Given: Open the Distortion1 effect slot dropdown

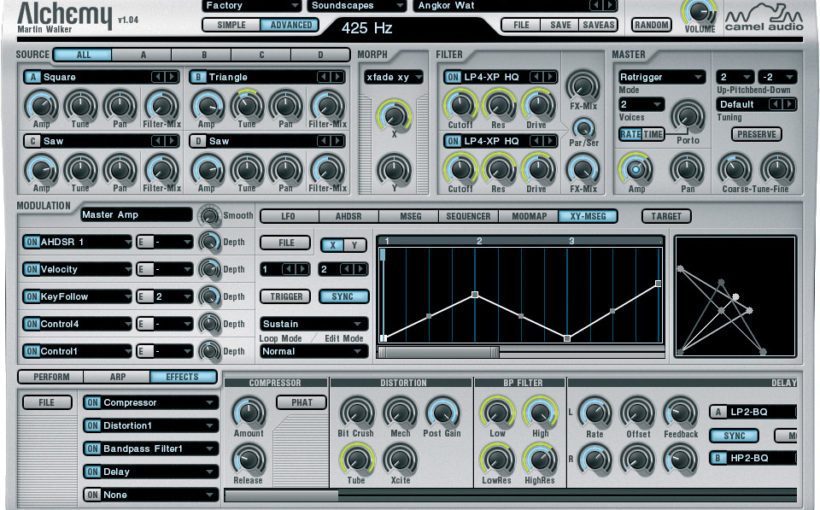Looking at the screenshot, I should point(151,425).
